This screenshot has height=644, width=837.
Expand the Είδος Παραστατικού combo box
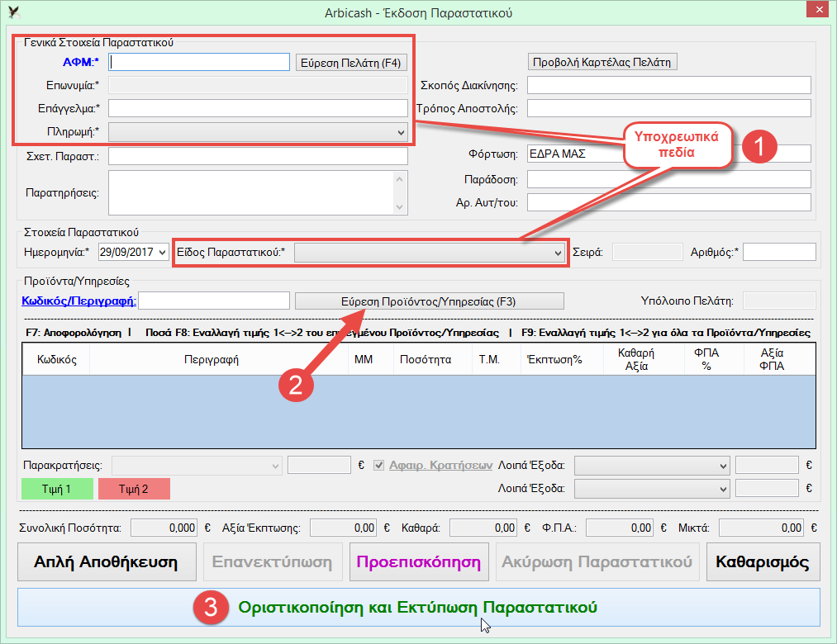click(559, 253)
